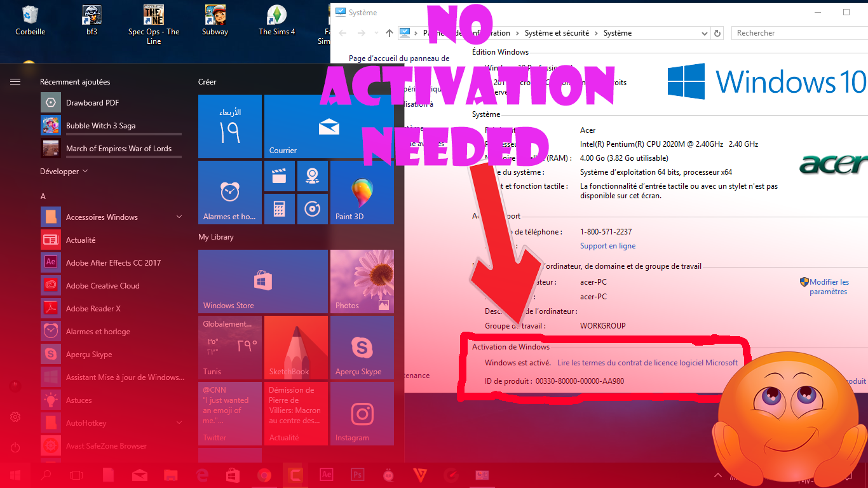Select the SketchBook tile

[x=295, y=346]
